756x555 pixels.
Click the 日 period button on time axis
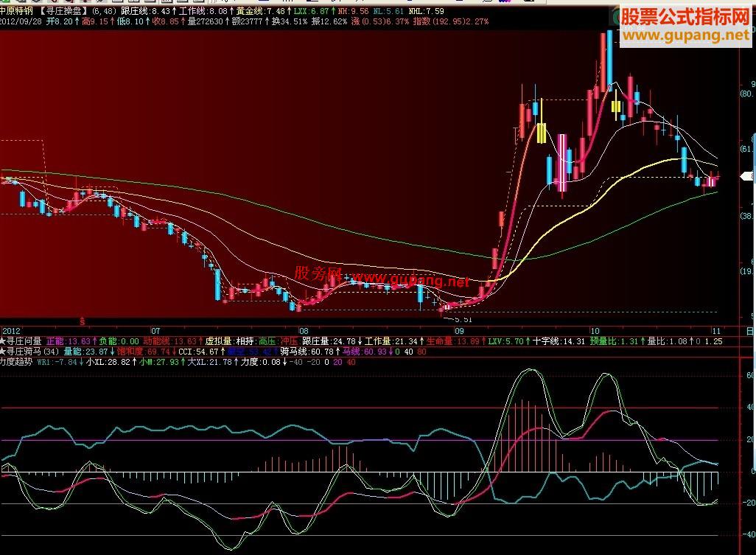tap(749, 331)
